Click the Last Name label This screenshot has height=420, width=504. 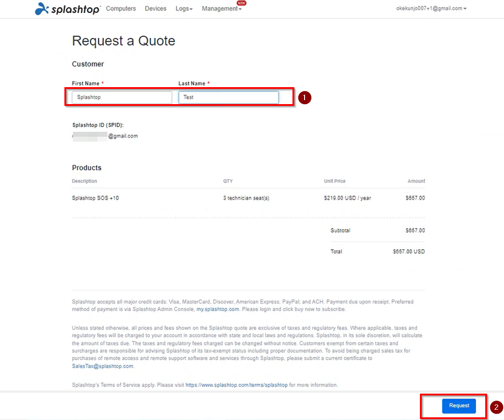pos(192,84)
